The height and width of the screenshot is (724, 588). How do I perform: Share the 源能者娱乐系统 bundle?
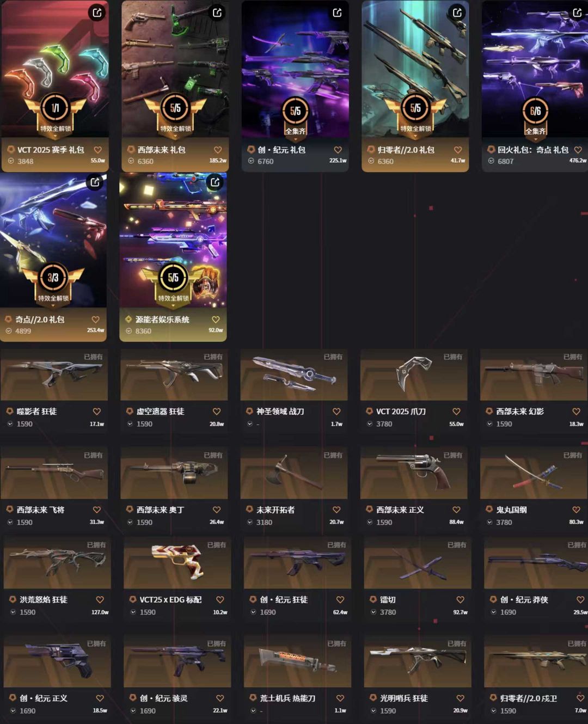click(215, 182)
